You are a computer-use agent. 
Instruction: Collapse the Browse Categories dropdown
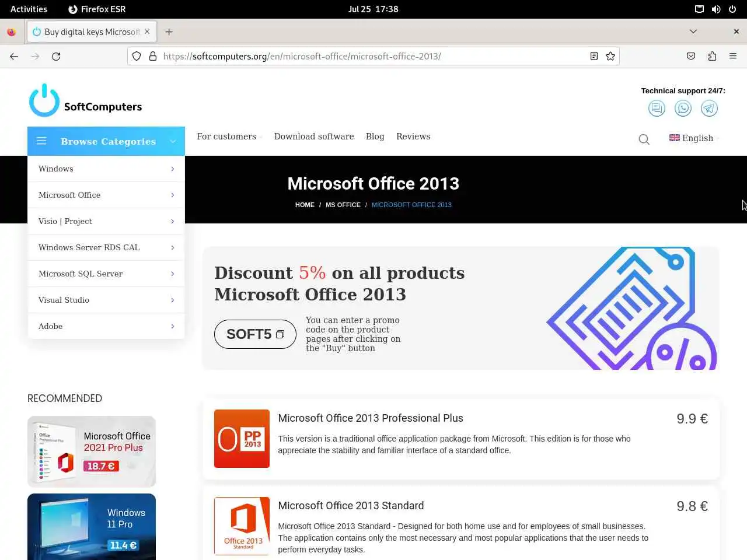(x=173, y=141)
